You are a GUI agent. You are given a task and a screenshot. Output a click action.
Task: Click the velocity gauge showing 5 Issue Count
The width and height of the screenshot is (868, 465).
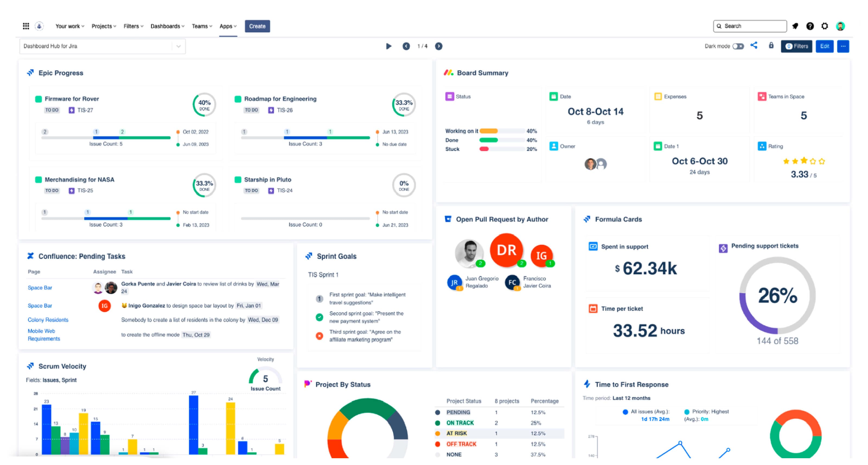[265, 376]
